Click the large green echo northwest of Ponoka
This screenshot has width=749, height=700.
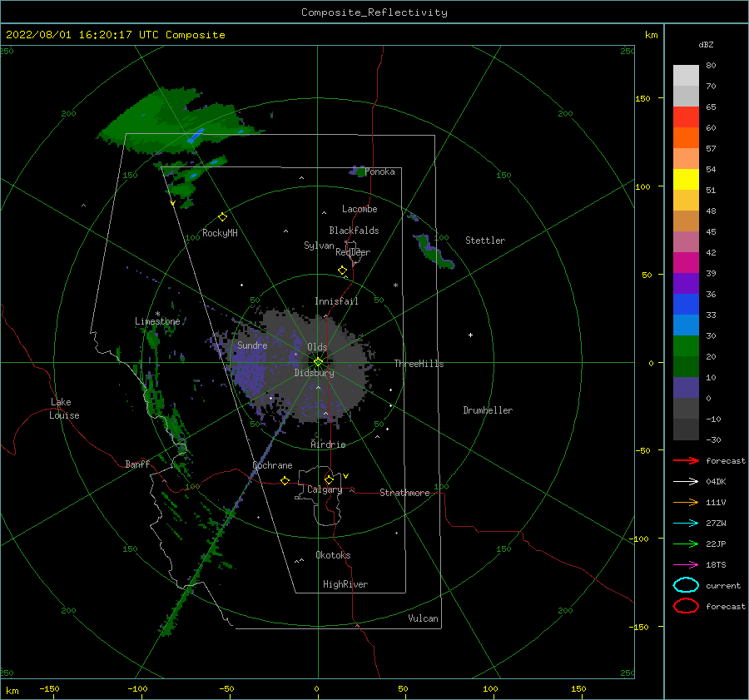click(175, 123)
